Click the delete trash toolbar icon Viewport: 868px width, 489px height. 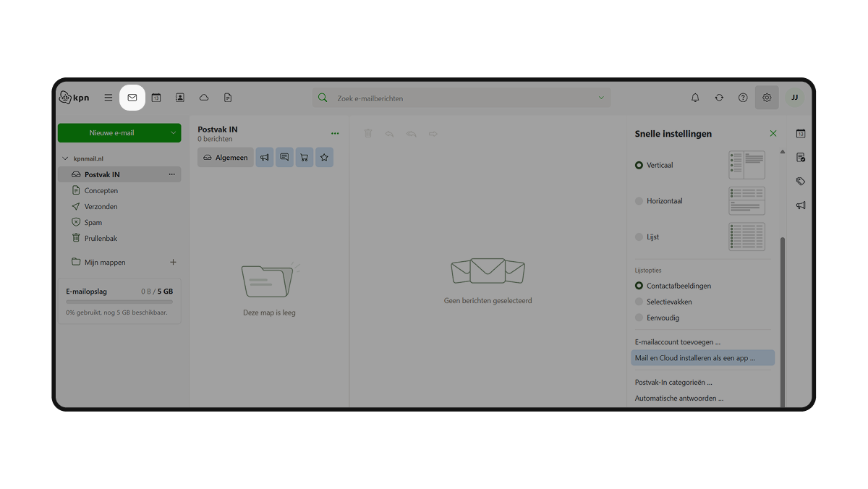(368, 134)
